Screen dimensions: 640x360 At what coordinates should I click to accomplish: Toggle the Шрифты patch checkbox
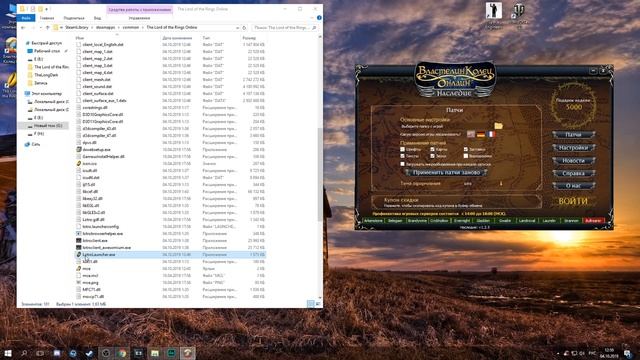click(x=402, y=149)
